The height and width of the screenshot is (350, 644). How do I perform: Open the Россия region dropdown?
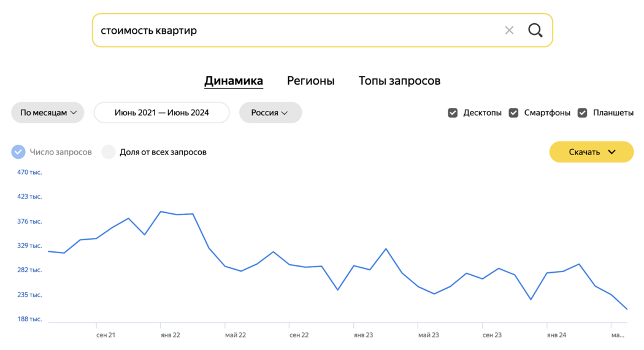point(270,112)
